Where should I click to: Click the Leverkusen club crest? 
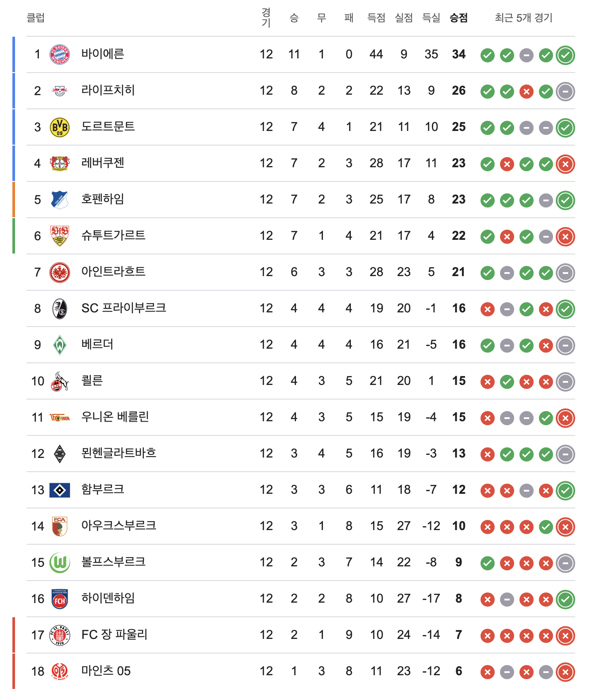[x=60, y=164]
